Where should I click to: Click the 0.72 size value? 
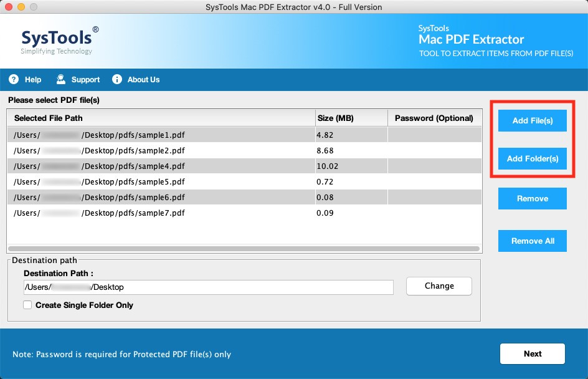click(x=325, y=181)
